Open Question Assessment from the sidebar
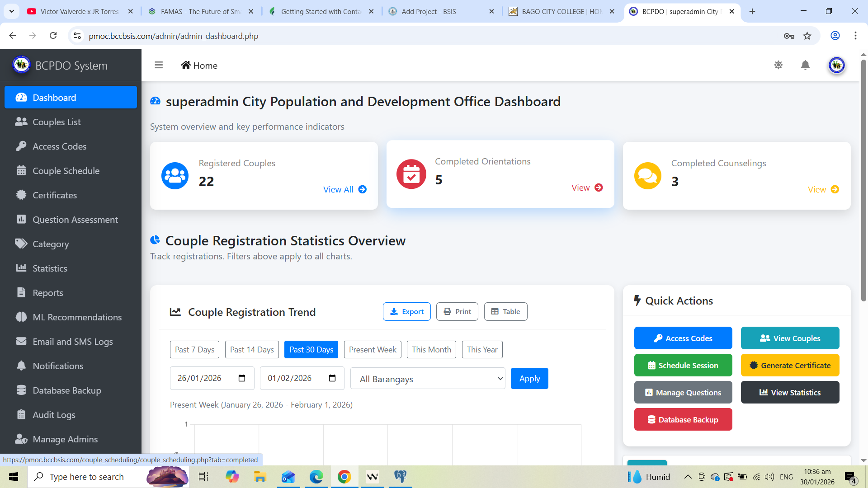This screenshot has width=868, height=488. coord(75,220)
